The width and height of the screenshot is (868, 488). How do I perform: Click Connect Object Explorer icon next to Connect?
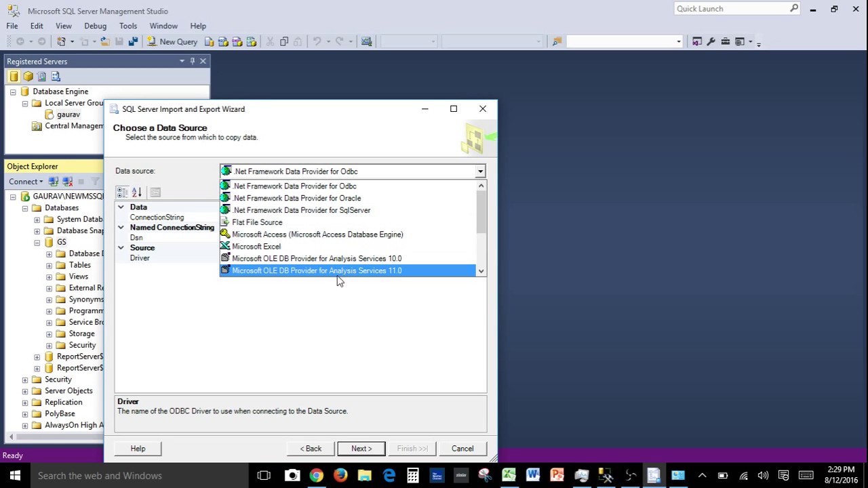click(54, 182)
